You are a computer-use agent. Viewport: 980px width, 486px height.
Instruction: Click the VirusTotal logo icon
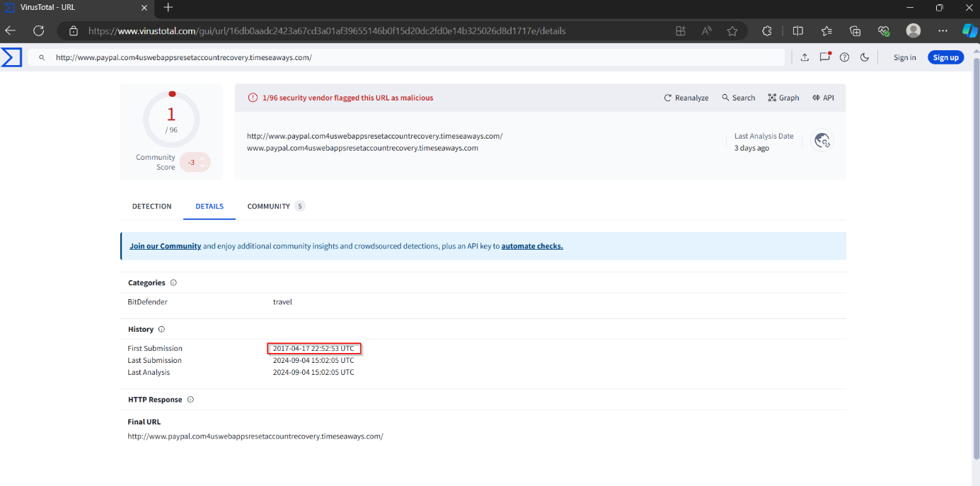point(11,57)
